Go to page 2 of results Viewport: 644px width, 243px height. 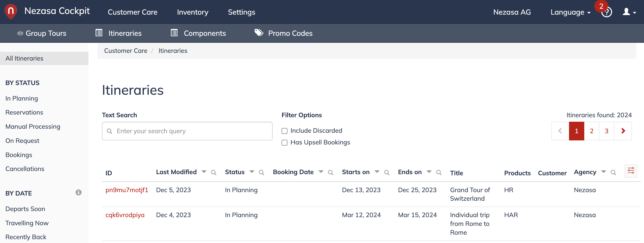[591, 131]
